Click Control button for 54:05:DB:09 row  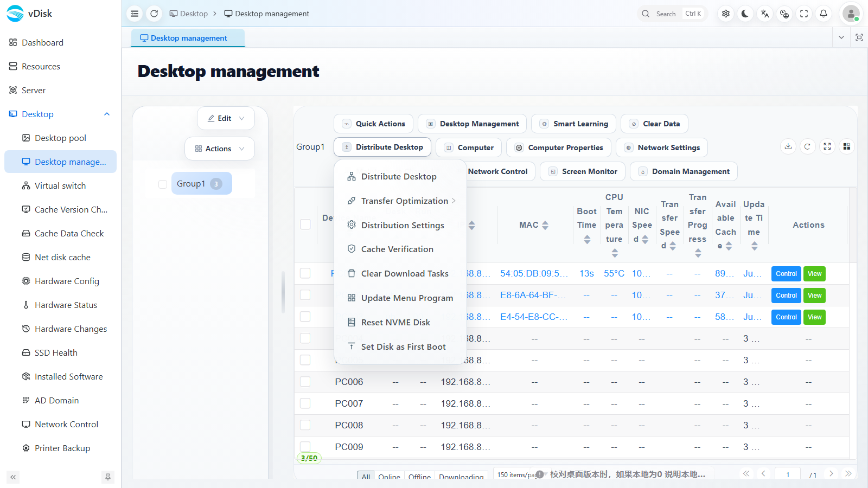(786, 274)
